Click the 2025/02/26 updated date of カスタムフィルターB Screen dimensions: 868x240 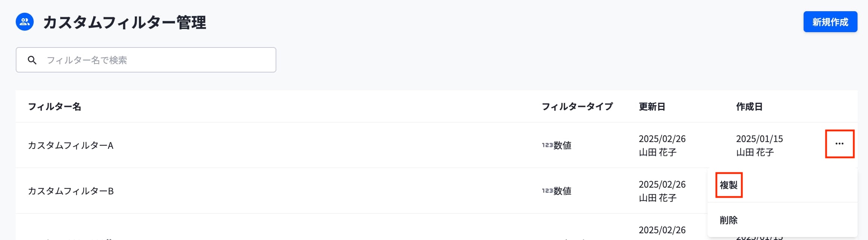[x=662, y=185]
